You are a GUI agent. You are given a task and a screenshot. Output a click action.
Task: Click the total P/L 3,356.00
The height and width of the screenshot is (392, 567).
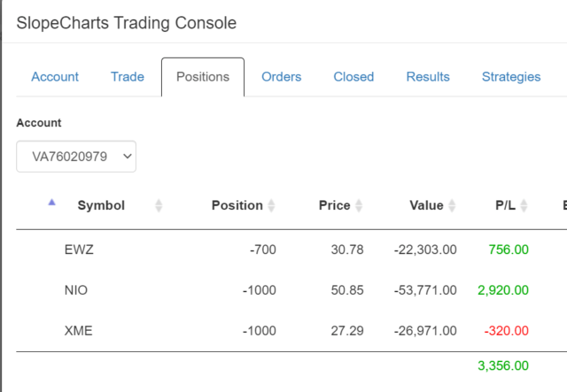503,365
